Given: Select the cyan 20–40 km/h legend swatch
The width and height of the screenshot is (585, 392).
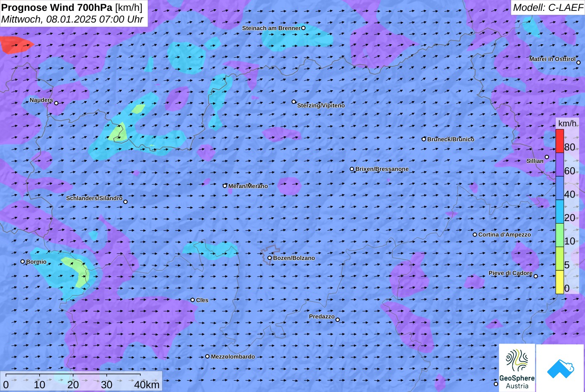Looking at the screenshot, I should coord(560,211).
